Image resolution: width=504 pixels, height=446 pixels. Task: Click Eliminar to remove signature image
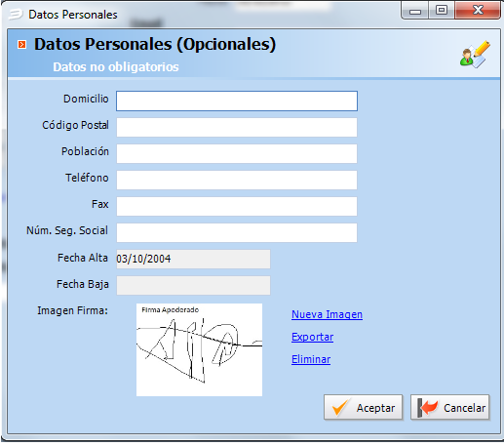pyautogui.click(x=311, y=359)
